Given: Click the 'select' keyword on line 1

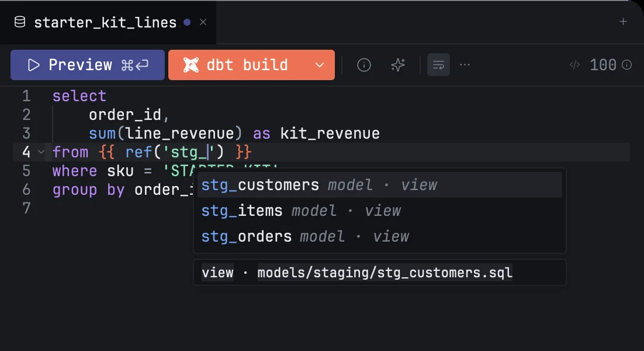Looking at the screenshot, I should [79, 96].
